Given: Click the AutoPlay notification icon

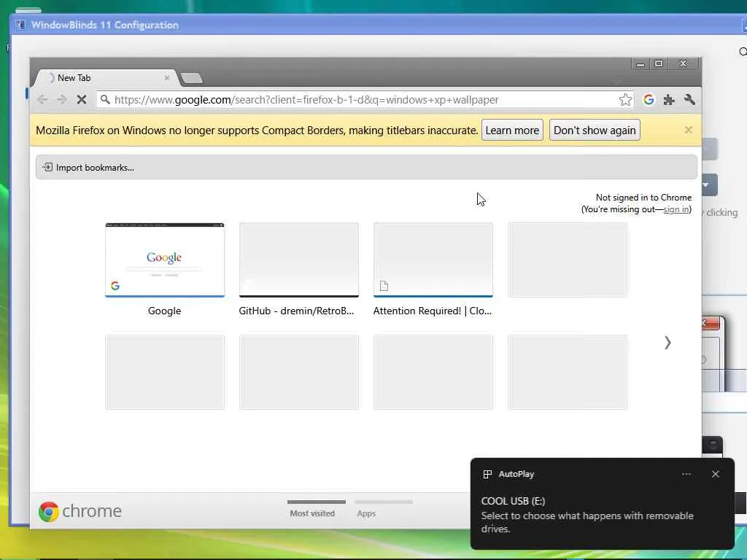Looking at the screenshot, I should [x=487, y=474].
